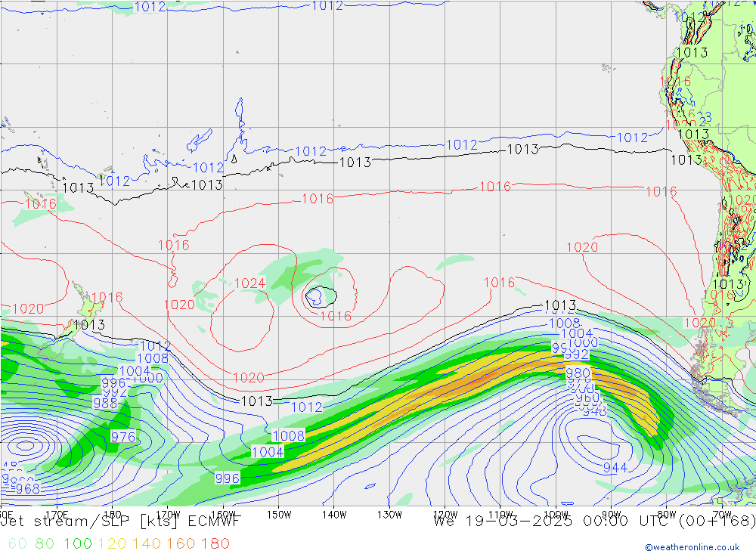Click the 980 isobar label
Viewport: 756px width, 554px height.
point(578,373)
